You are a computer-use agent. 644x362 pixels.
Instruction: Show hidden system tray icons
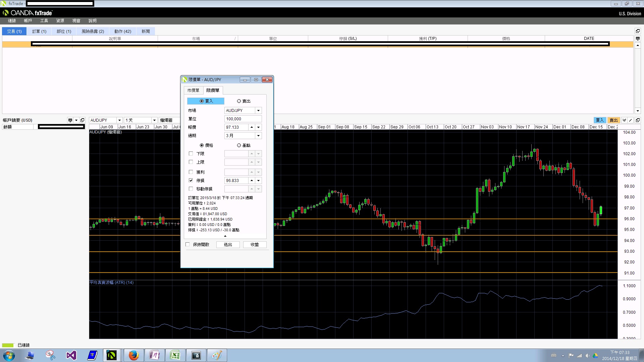(563, 356)
